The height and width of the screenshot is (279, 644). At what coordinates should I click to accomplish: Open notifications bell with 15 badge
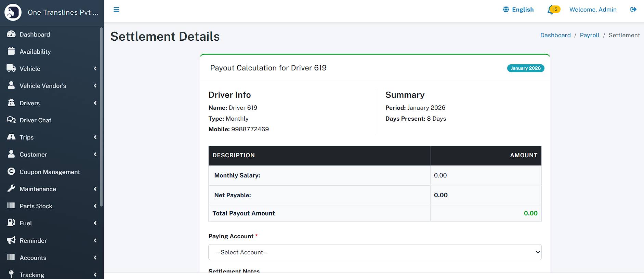[551, 10]
